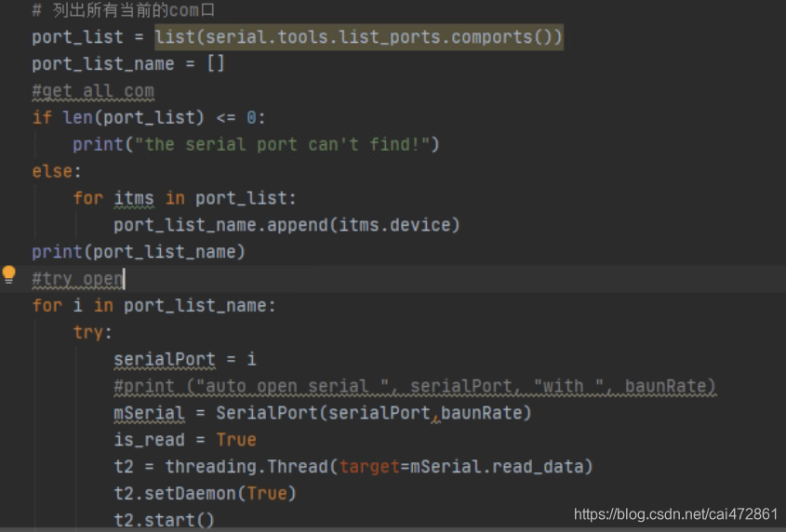Click the commented '#print ("auto open serial' line

click(415, 386)
